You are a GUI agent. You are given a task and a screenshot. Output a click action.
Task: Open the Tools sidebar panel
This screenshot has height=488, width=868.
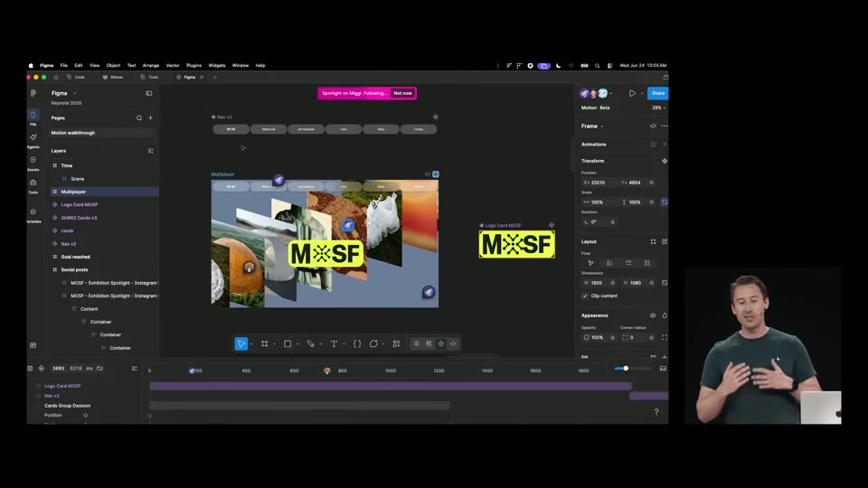33,185
